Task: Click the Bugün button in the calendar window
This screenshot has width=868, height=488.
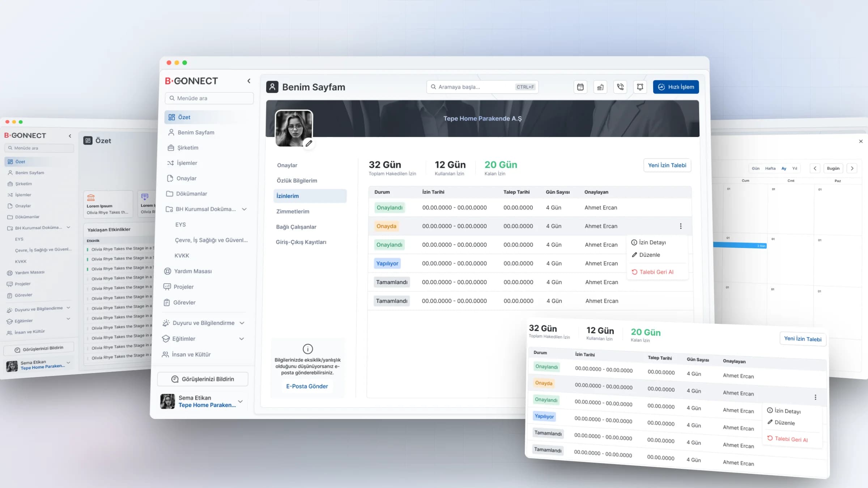Action: (x=833, y=168)
